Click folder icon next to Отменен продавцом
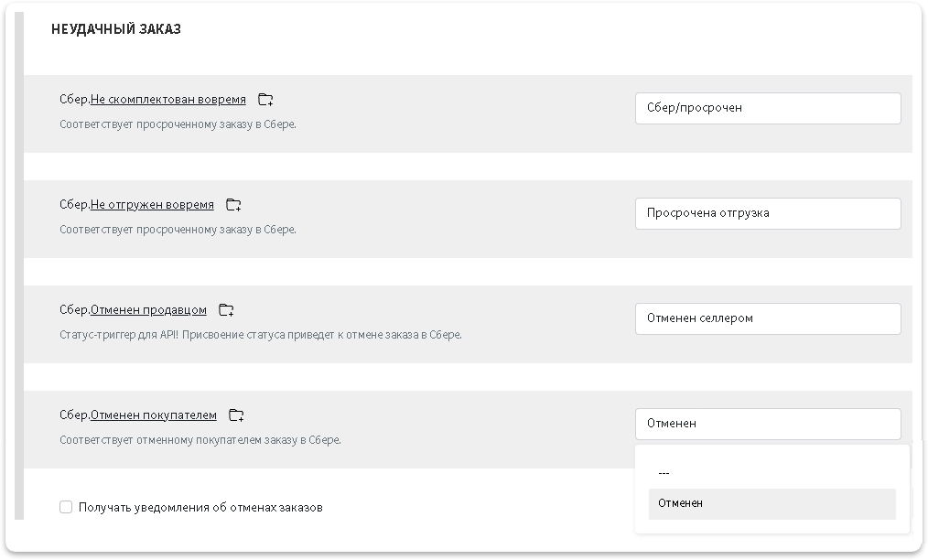 point(226,309)
